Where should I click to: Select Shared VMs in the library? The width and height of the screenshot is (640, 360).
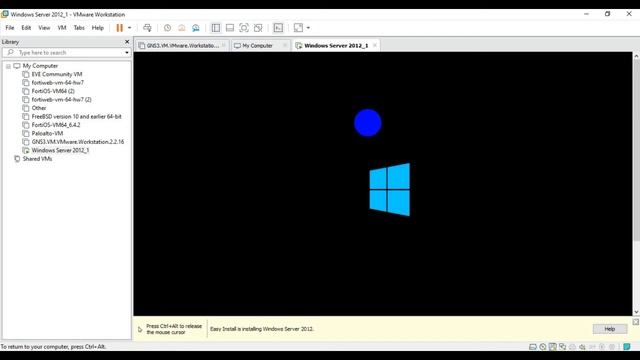37,159
